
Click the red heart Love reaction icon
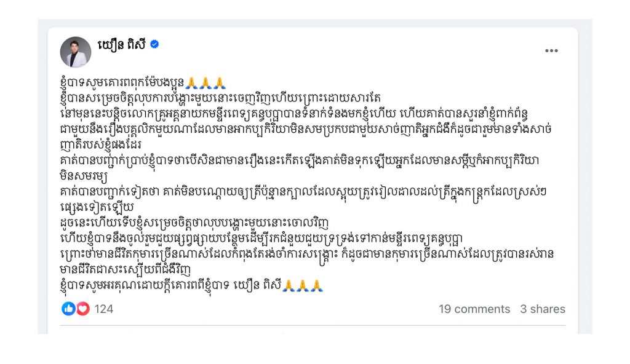coord(83,309)
